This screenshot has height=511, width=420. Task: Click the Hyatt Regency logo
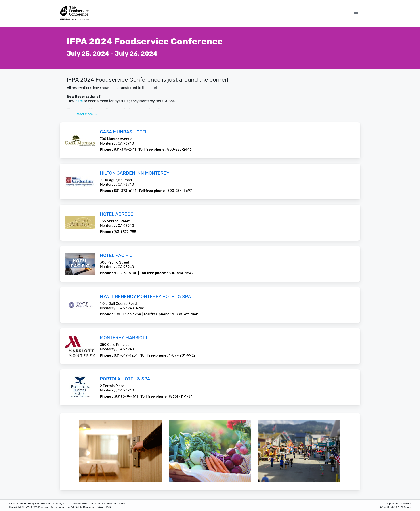click(x=80, y=305)
